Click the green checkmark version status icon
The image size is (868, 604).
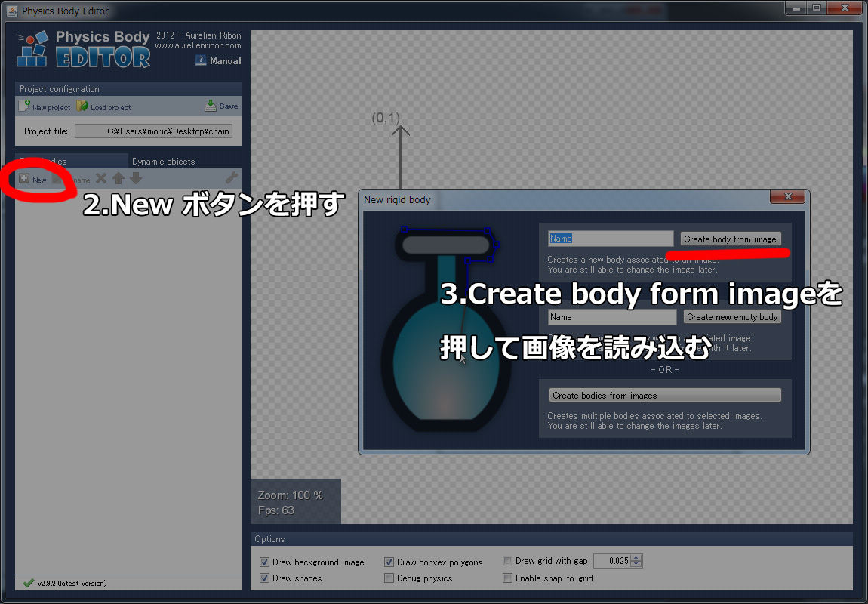coord(28,583)
